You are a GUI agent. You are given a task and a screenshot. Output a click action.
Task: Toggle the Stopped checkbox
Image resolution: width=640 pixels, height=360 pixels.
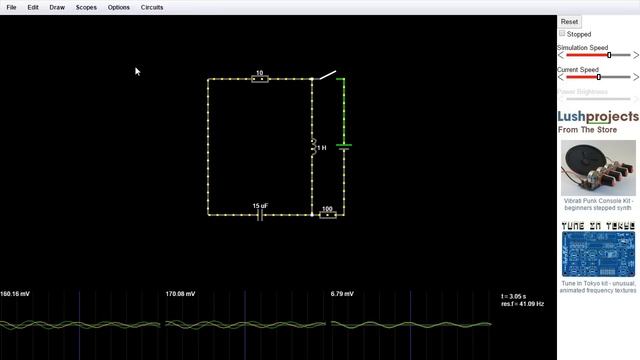[x=562, y=33]
